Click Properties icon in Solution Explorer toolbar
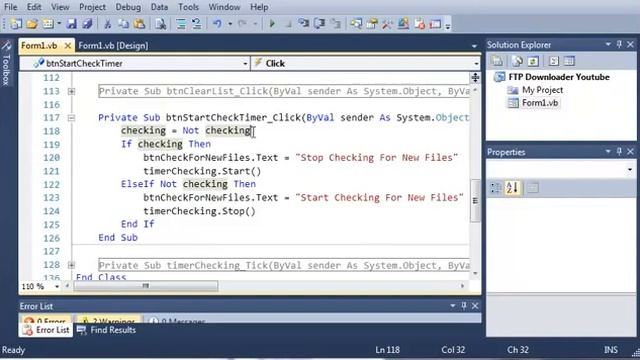Image resolution: width=640 pixels, height=360 pixels. [x=497, y=61]
